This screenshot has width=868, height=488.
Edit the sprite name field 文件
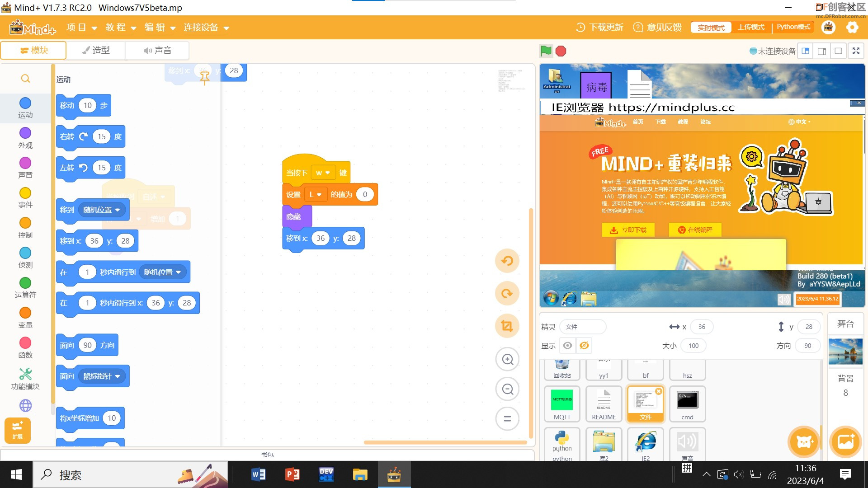(x=583, y=327)
